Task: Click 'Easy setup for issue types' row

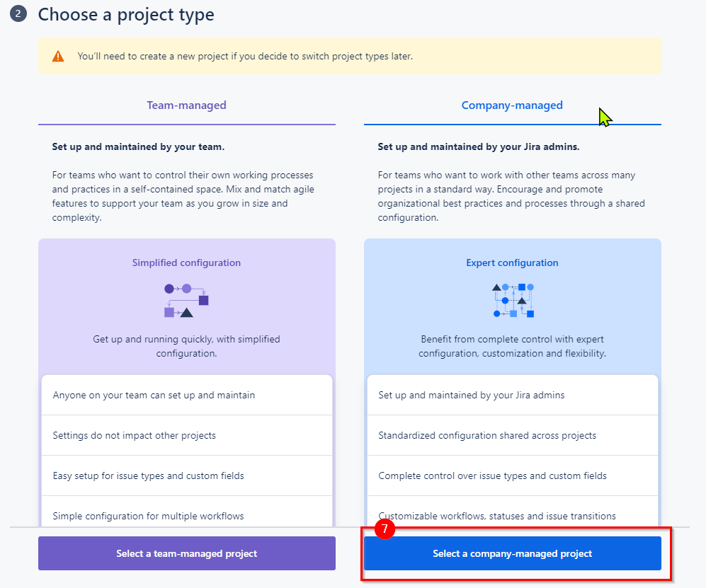Action: point(187,475)
